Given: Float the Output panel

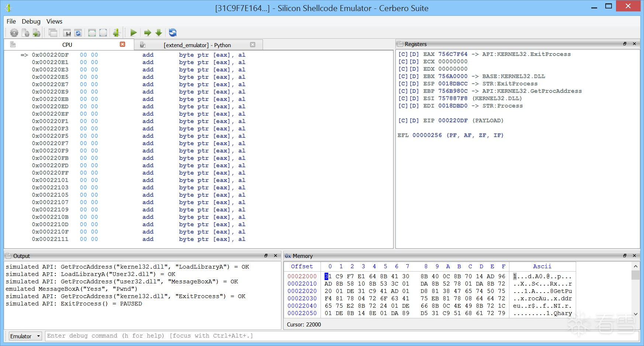Looking at the screenshot, I should click(x=266, y=256).
